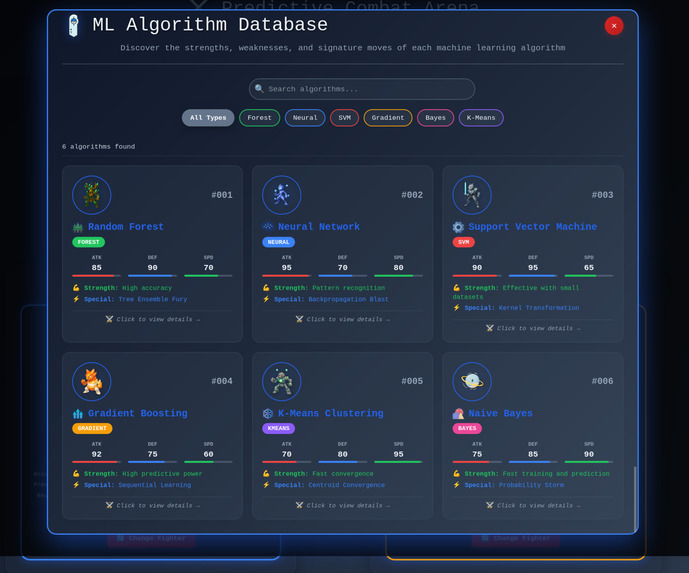Click the database logo icon in header
Viewport: 689px width, 573px height.
click(74, 25)
